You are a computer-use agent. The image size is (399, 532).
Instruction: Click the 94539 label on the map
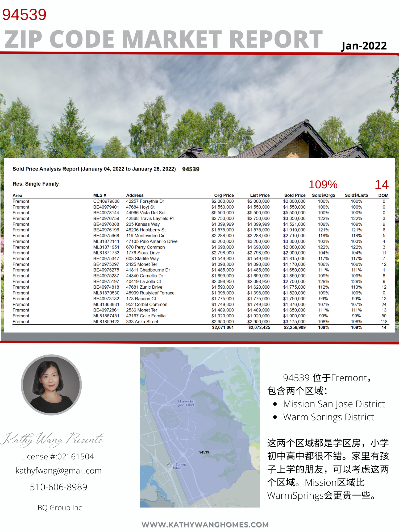pos(204,452)
